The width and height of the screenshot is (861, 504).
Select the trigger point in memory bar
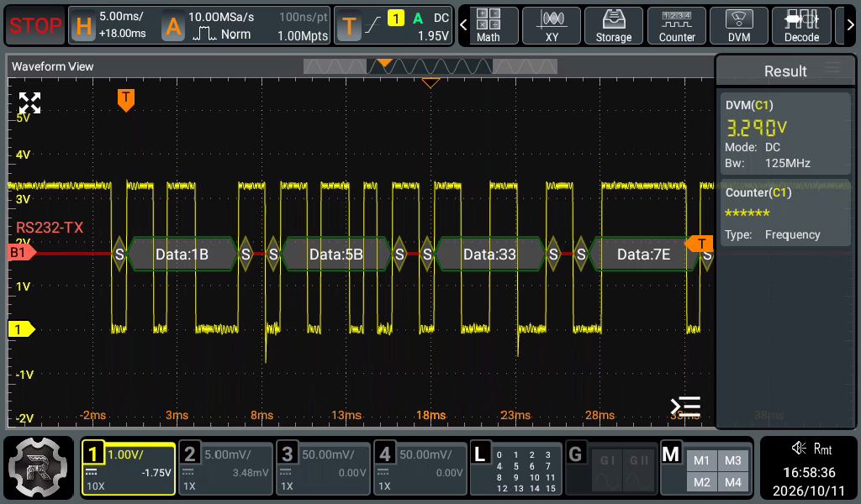coord(385,63)
